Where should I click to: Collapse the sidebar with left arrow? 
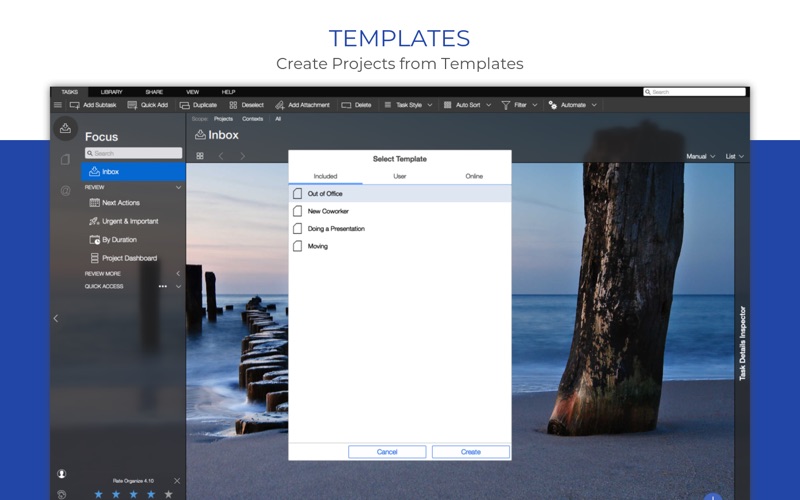pyautogui.click(x=56, y=318)
